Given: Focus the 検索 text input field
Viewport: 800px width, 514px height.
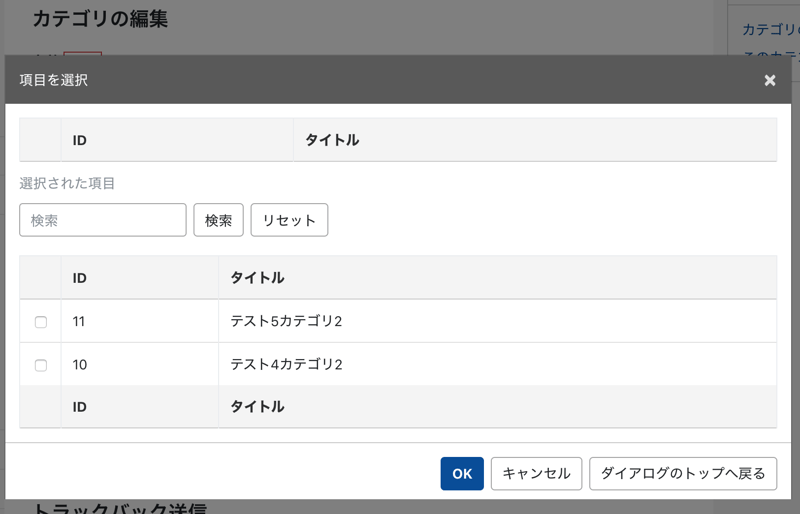Looking at the screenshot, I should coord(103,220).
